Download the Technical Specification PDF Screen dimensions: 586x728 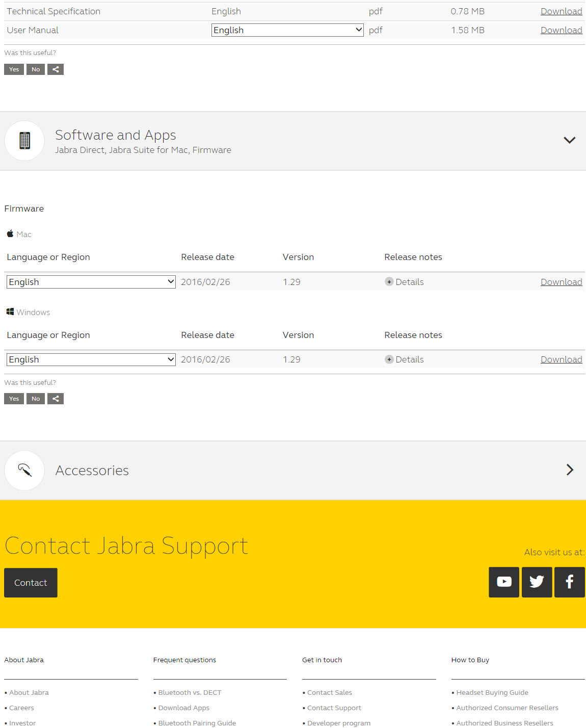pyautogui.click(x=561, y=11)
